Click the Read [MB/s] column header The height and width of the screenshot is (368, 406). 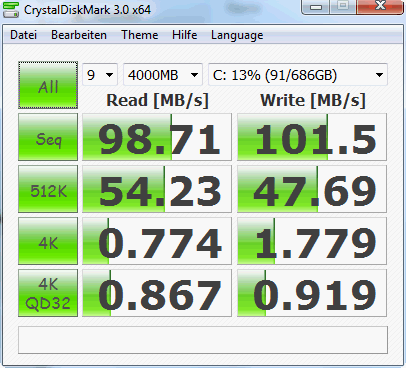pyautogui.click(x=157, y=100)
